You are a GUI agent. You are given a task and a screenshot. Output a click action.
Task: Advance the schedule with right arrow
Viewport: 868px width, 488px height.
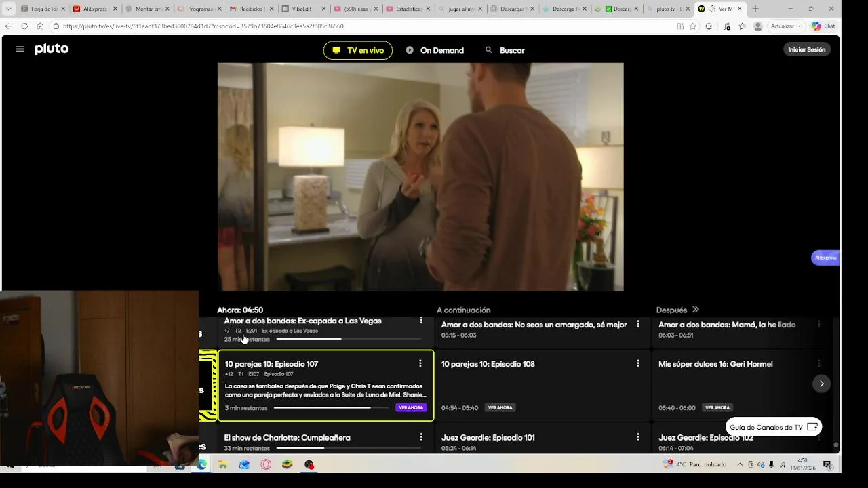[821, 384]
